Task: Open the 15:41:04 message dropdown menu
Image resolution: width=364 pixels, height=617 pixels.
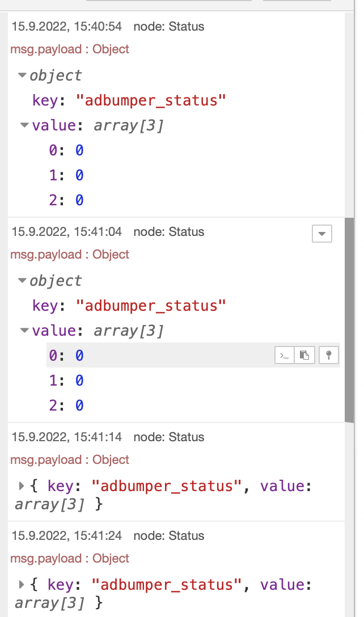Action: point(322,234)
